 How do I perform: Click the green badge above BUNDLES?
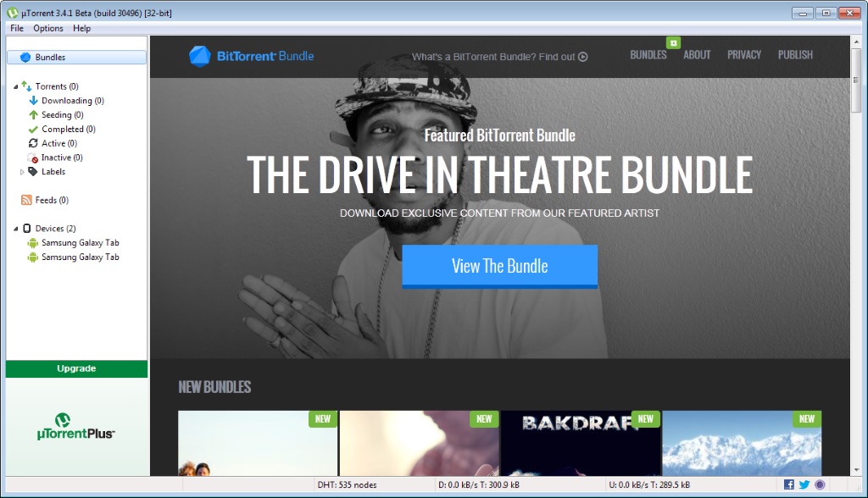pyautogui.click(x=673, y=42)
